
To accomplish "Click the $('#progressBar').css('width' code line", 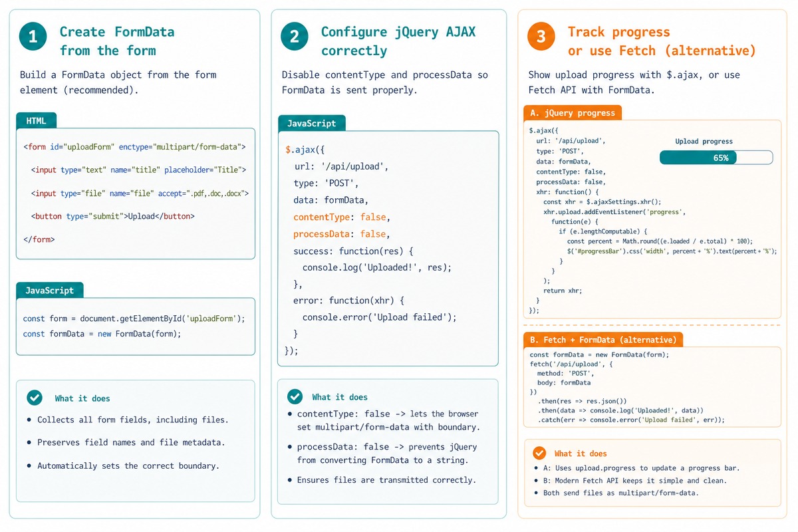I will [672, 251].
